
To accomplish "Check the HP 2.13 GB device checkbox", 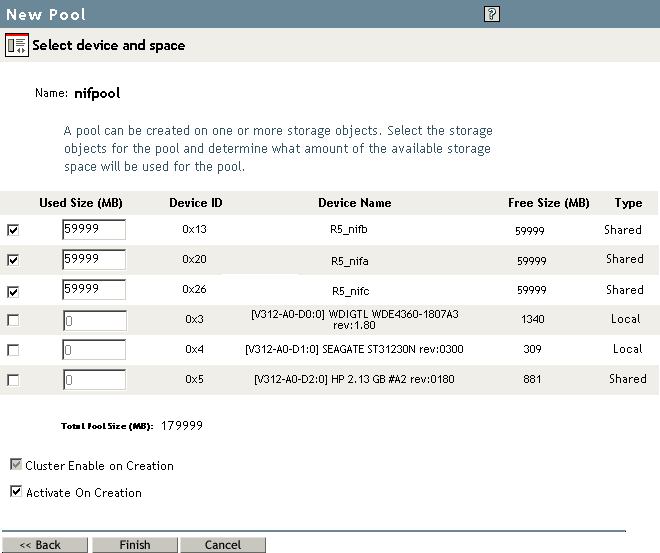I will click(x=13, y=380).
